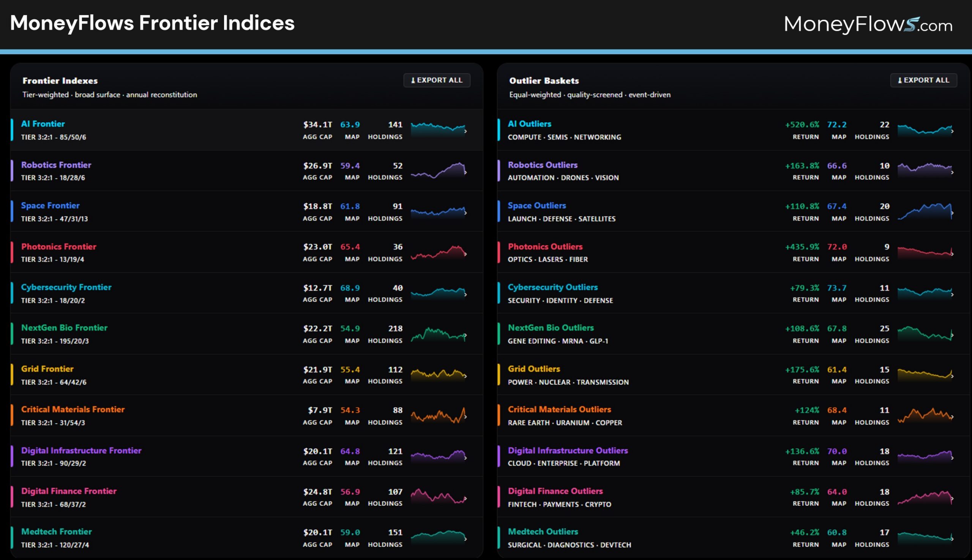Click Critical Materials Frontier's $7.9T cap
972x560 pixels.
point(320,410)
